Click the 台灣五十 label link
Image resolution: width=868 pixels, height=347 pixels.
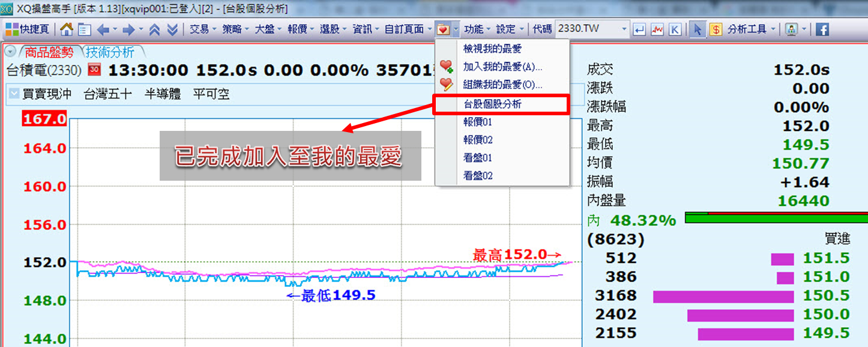coord(107,94)
